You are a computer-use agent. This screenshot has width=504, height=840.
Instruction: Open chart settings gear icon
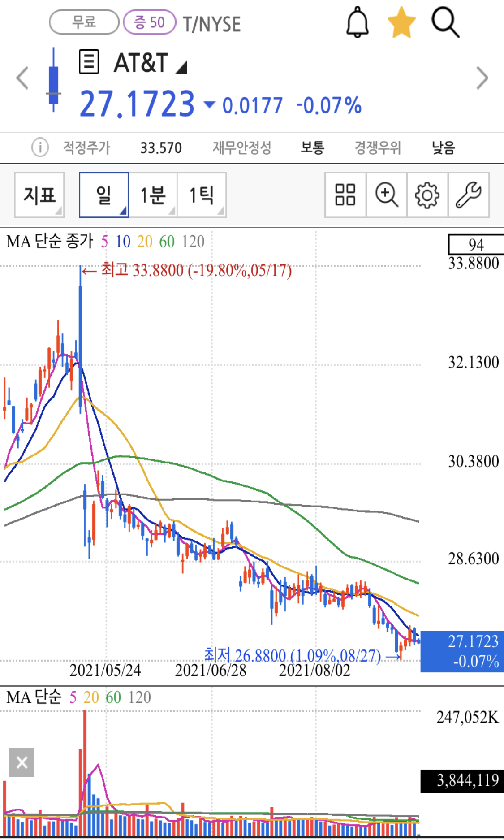427,195
